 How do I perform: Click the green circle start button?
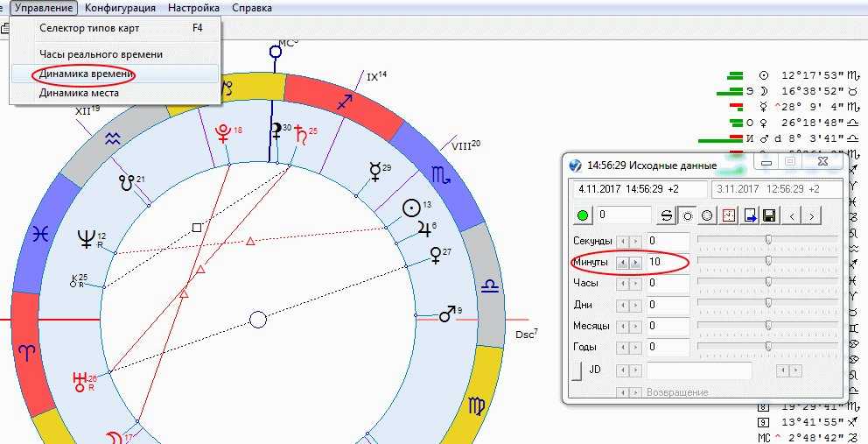click(583, 215)
